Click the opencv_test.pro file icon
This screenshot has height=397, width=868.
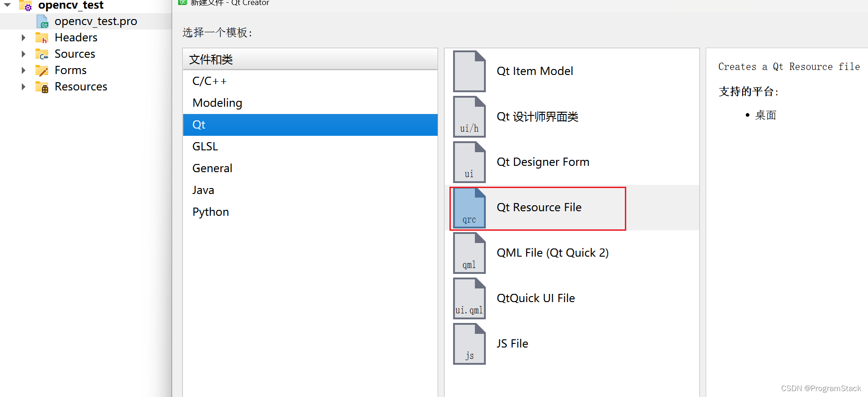(x=42, y=21)
